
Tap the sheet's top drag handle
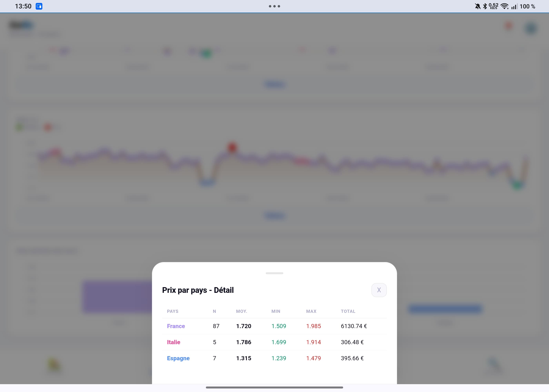point(274,273)
